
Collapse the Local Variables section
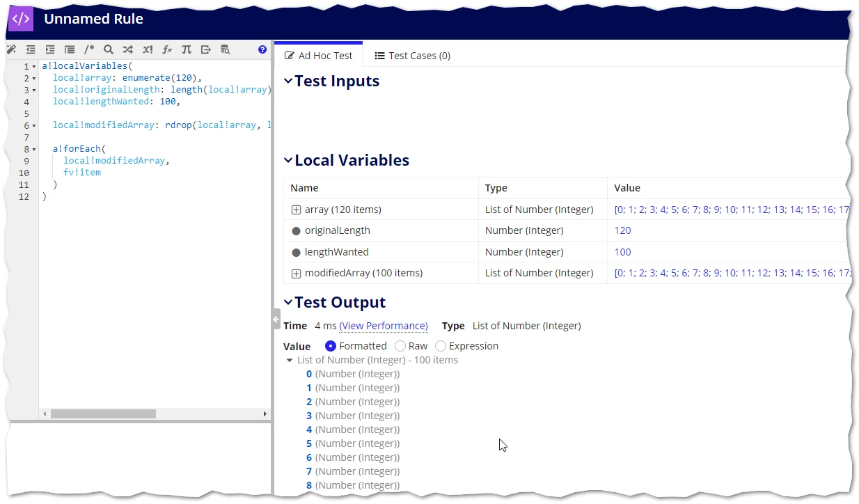pyautogui.click(x=288, y=160)
